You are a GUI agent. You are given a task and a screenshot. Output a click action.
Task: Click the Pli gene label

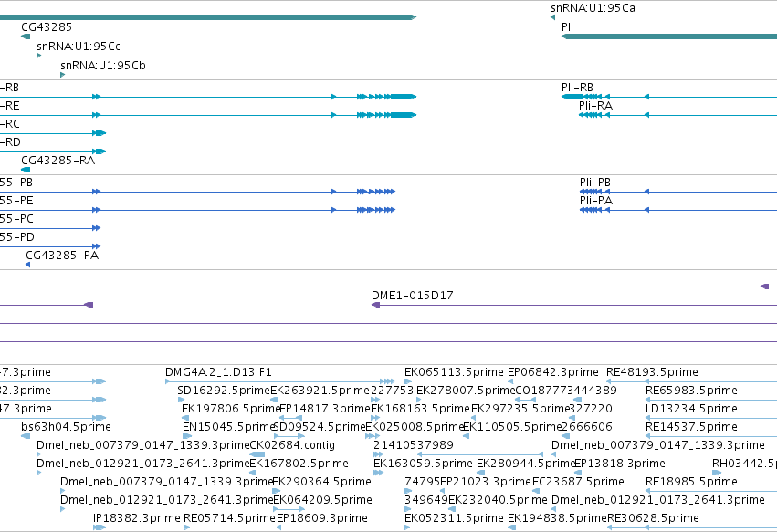[x=567, y=26]
